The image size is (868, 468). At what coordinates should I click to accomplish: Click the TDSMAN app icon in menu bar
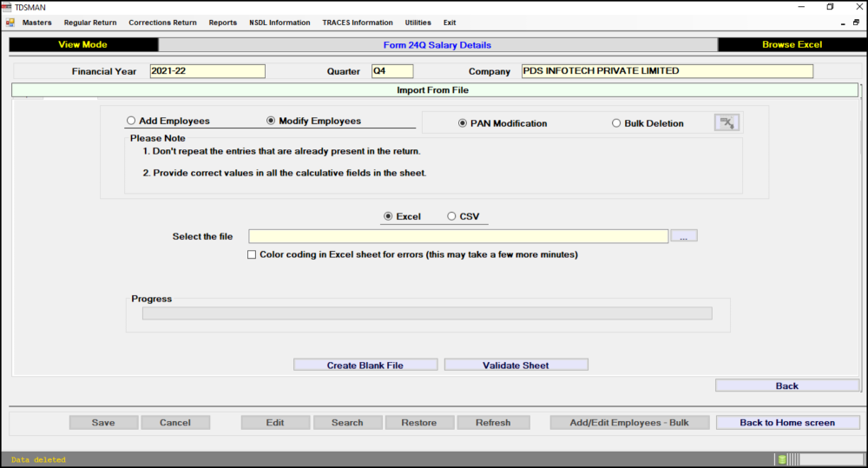pyautogui.click(x=10, y=23)
